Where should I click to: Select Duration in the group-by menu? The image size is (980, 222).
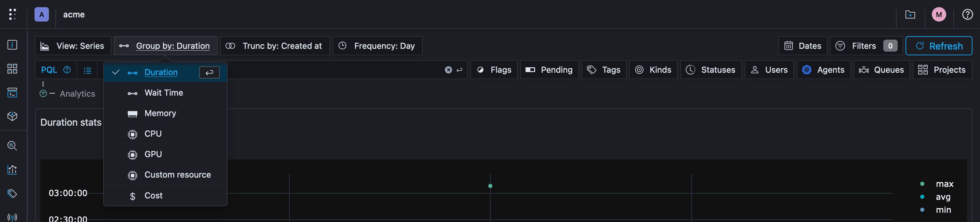(165, 72)
